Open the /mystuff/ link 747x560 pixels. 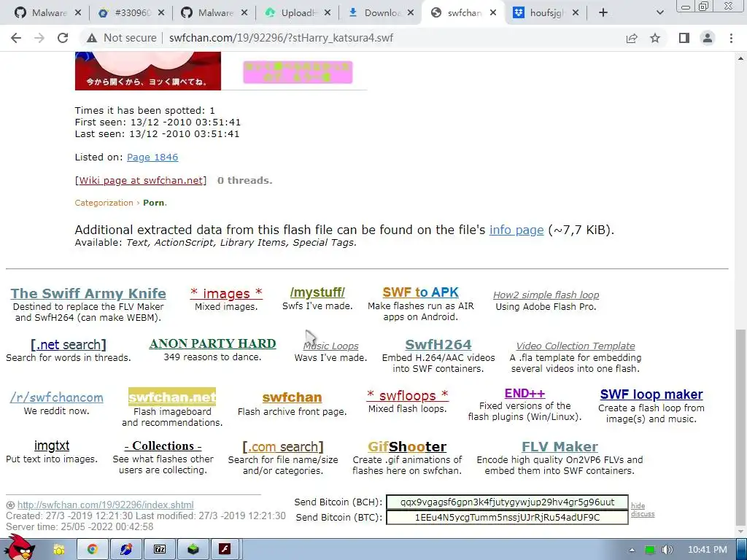coord(317,292)
